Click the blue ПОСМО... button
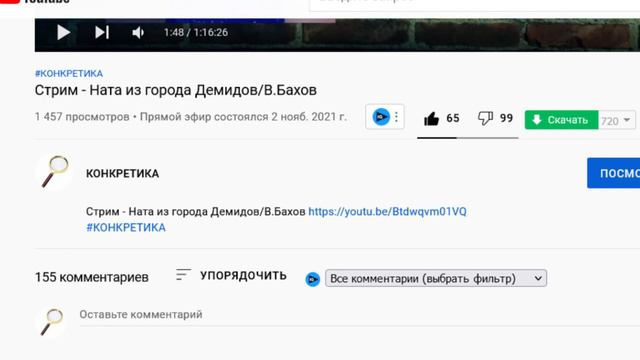This screenshot has height=360, width=640. click(613, 173)
